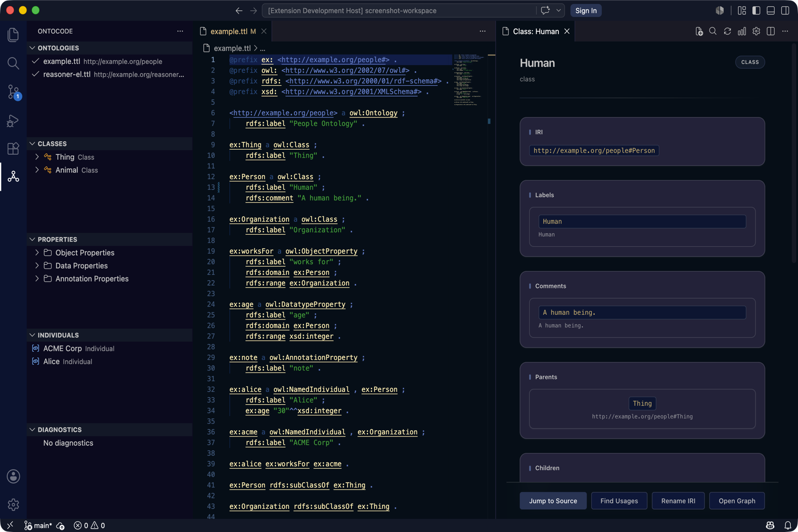Image resolution: width=798 pixels, height=532 pixels.
Task: Open the dropdown arrow beside Copilot chat
Action: [558, 10]
